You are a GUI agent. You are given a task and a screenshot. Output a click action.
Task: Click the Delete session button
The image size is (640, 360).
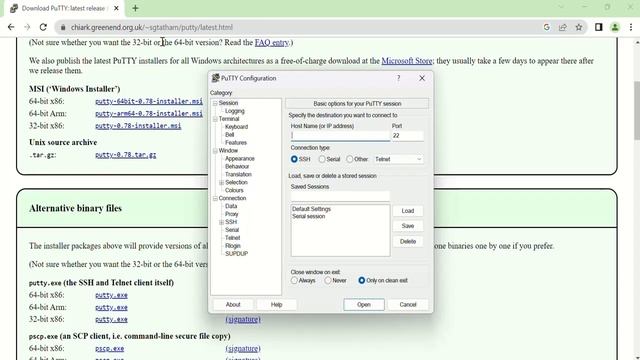[x=408, y=242]
